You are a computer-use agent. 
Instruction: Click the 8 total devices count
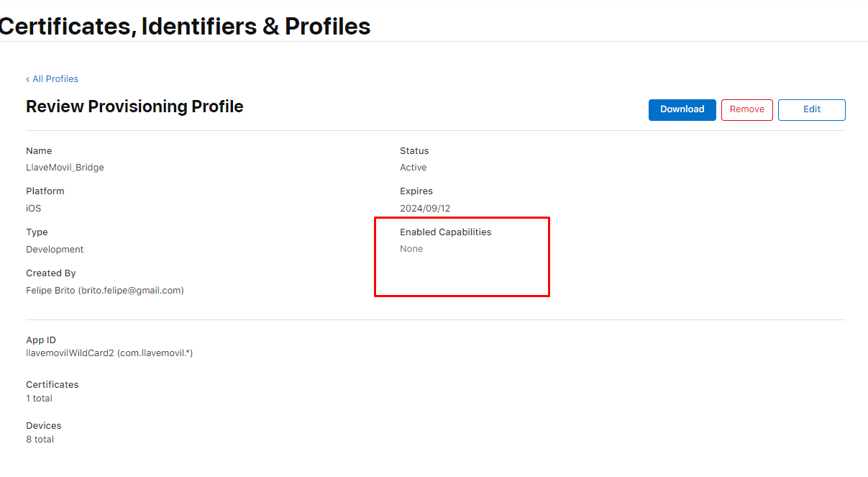coord(40,440)
